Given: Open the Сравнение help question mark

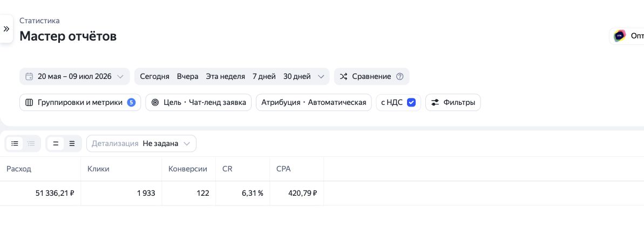Looking at the screenshot, I should 399,77.
